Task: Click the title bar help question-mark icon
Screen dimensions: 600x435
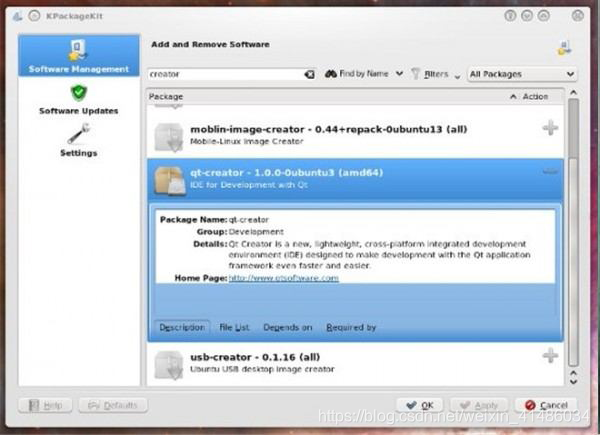Action: coord(510,16)
